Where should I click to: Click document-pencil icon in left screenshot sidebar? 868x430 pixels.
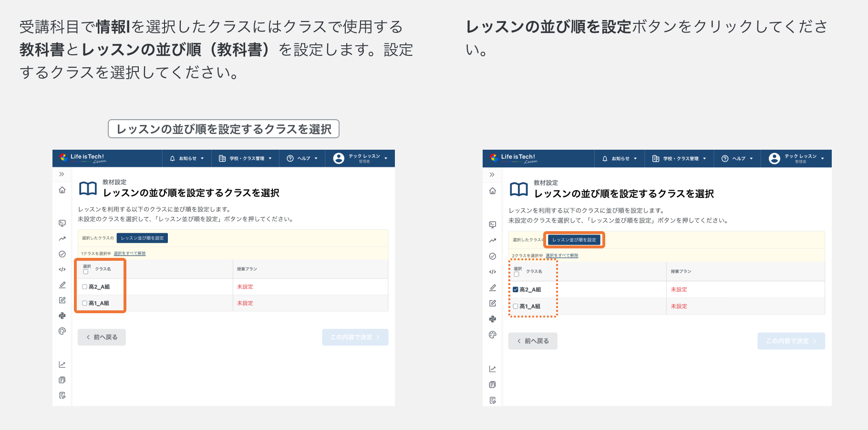62,395
